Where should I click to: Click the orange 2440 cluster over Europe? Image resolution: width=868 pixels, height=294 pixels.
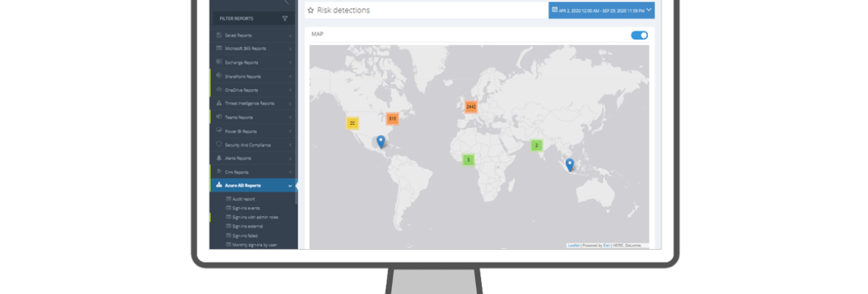tap(471, 106)
